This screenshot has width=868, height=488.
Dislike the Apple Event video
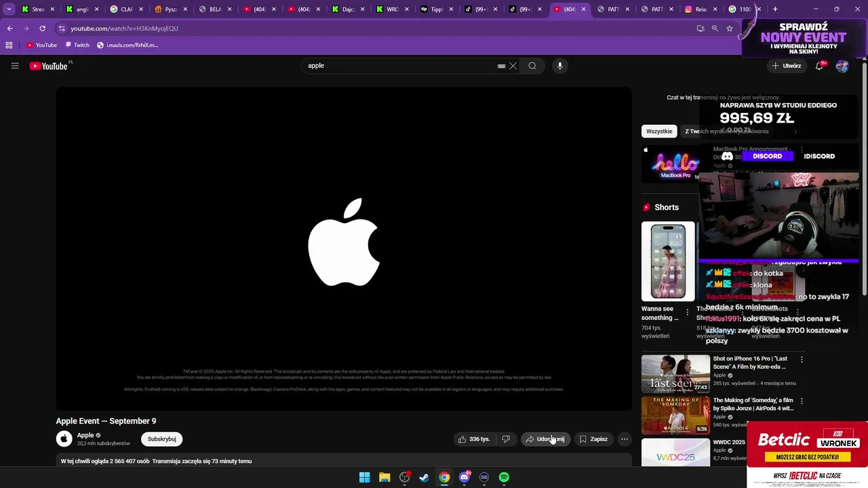click(506, 439)
